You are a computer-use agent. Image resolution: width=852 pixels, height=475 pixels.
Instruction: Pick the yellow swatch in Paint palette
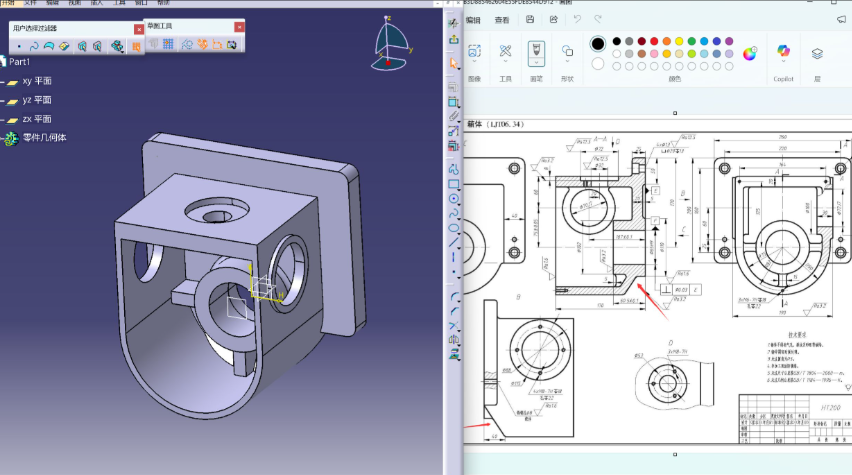coord(679,41)
